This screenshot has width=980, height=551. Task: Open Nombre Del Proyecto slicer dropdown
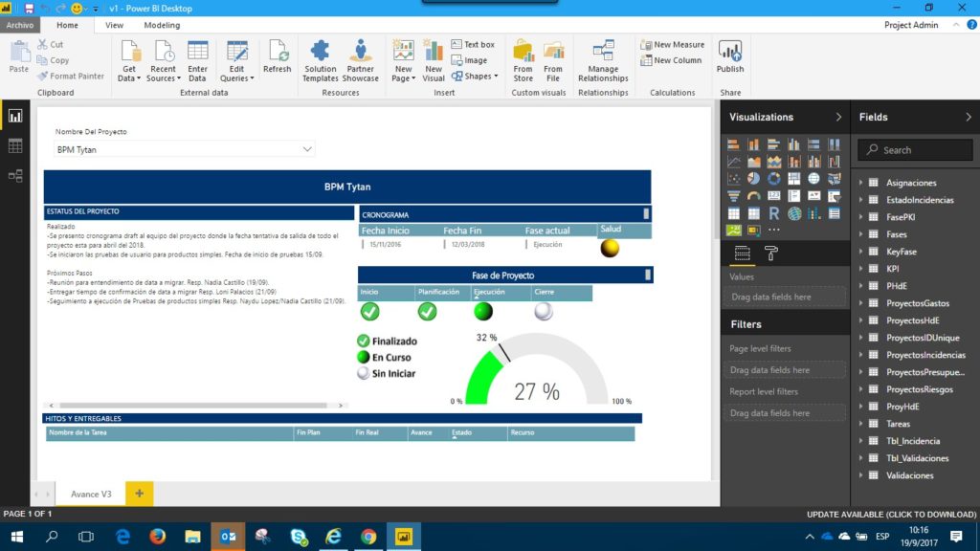(307, 149)
